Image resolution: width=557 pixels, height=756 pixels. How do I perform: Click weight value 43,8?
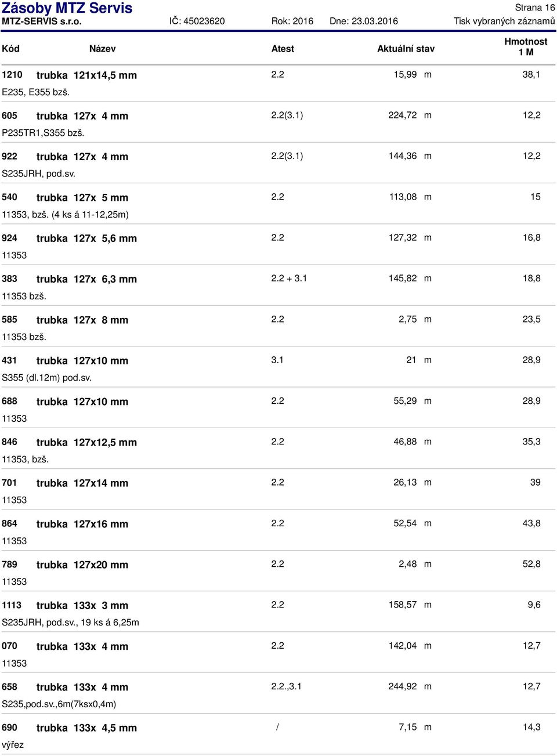[x=531, y=523]
